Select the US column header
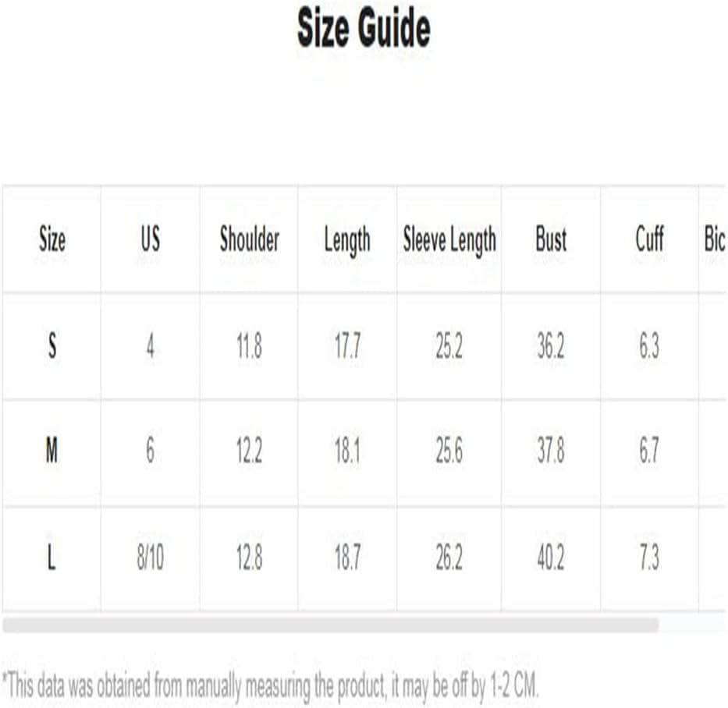This screenshot has height=708, width=728. click(150, 239)
